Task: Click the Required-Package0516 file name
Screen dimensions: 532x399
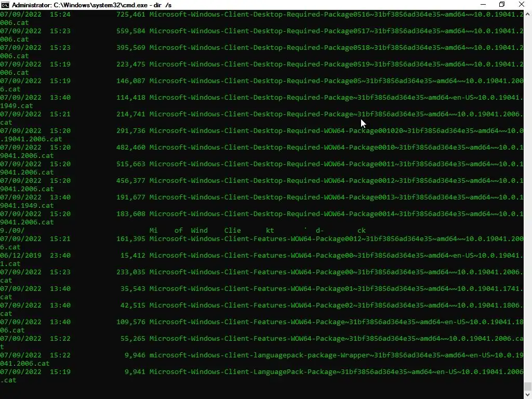Action: point(336,15)
